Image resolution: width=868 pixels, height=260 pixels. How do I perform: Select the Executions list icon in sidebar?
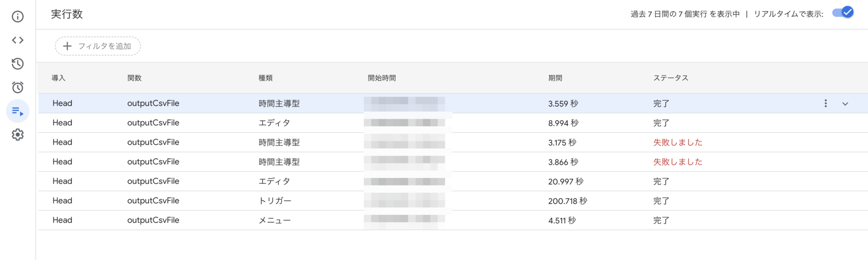tap(18, 111)
